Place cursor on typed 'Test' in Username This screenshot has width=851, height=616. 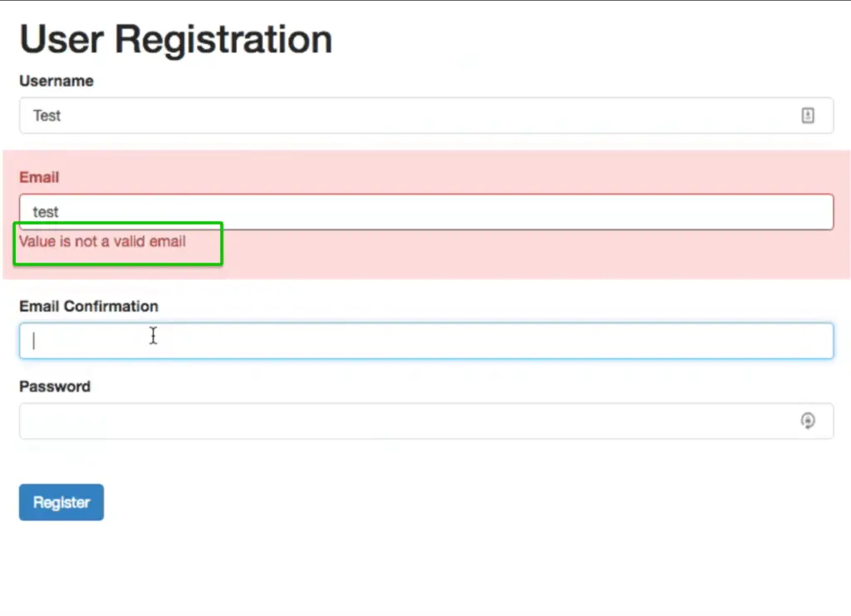[x=47, y=116]
